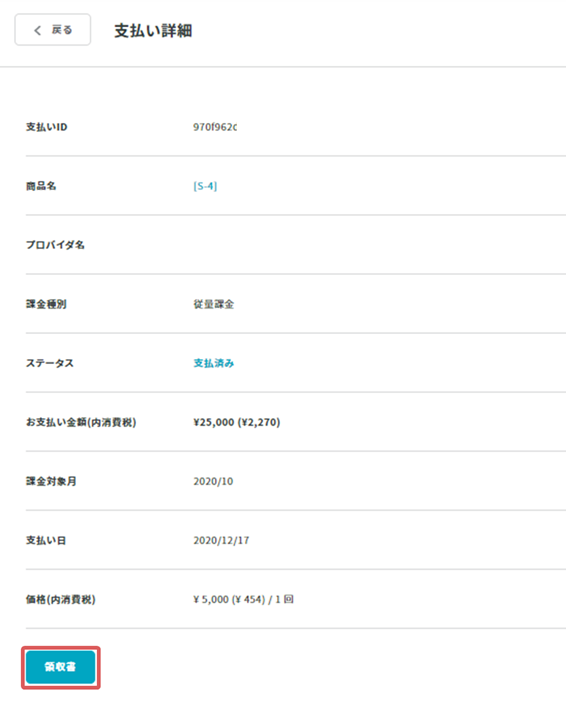Click the プロバイダ名 field label
Viewport: 566px width, 720px height.
(x=55, y=245)
